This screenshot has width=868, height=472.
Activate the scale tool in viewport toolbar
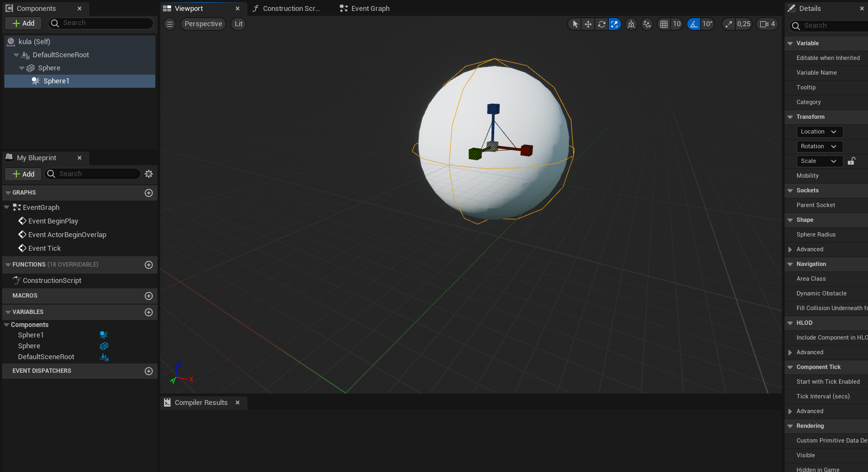tap(615, 24)
